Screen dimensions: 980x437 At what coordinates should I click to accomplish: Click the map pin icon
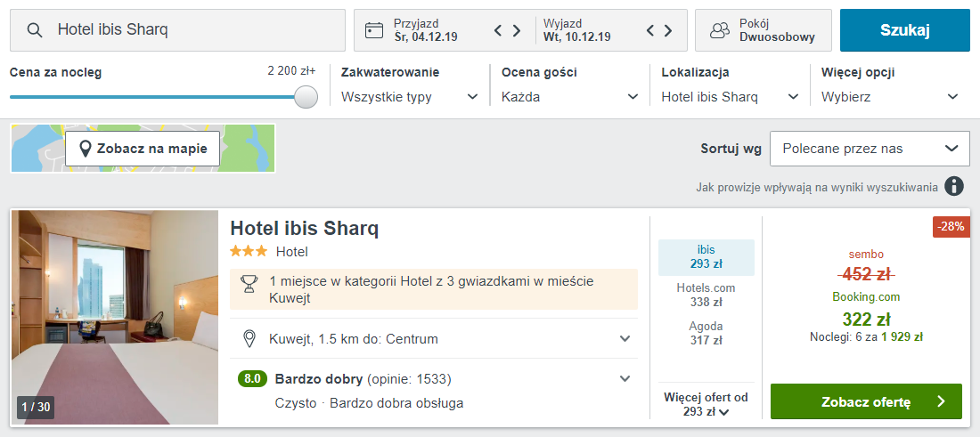point(86,149)
